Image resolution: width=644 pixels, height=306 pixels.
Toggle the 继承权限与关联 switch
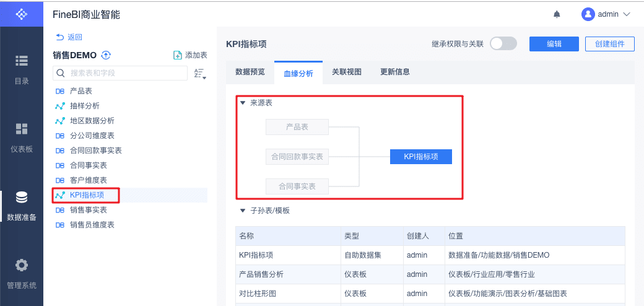point(503,43)
